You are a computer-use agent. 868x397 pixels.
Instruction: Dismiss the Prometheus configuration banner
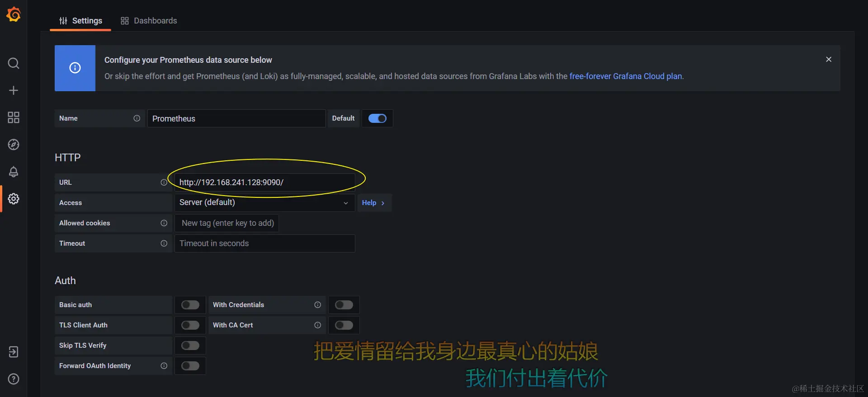click(x=829, y=60)
